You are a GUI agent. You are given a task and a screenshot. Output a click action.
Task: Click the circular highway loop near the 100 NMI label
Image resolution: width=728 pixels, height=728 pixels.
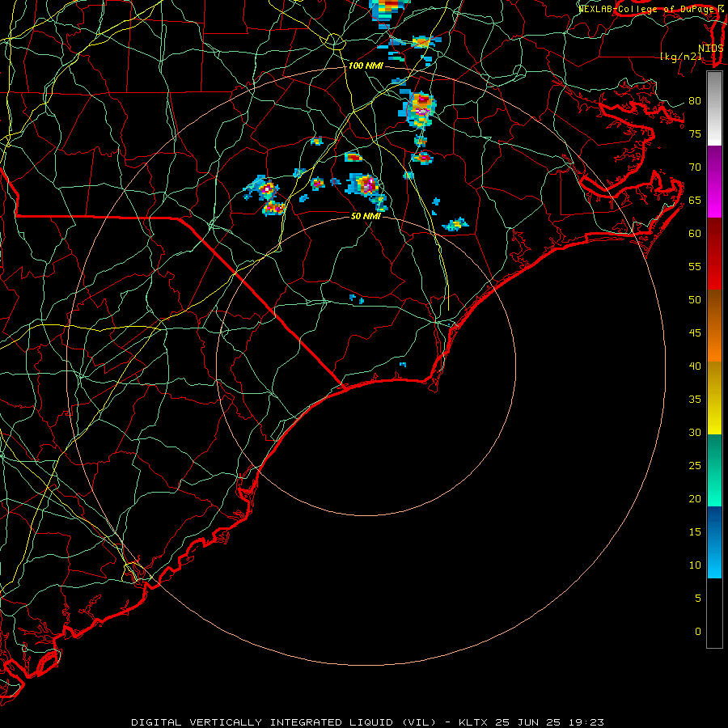[334, 42]
